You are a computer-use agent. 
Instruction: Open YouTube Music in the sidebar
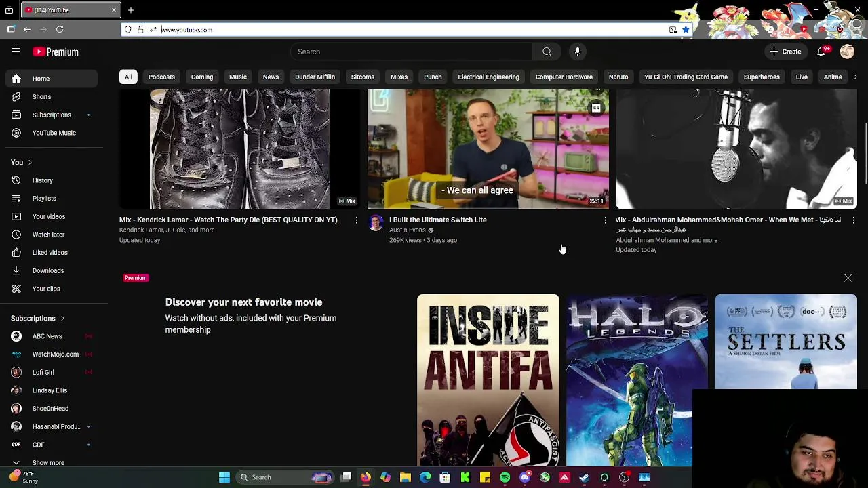click(x=52, y=133)
